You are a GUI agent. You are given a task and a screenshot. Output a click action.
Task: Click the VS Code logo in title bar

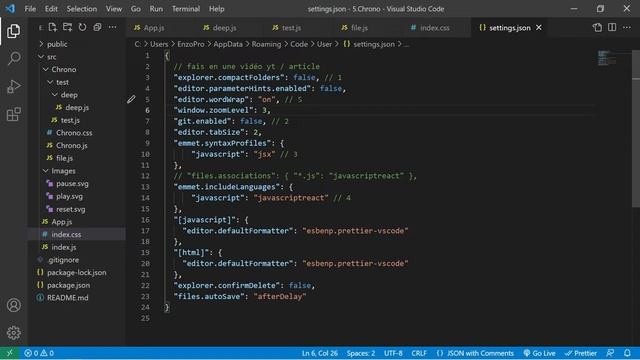click(10, 9)
